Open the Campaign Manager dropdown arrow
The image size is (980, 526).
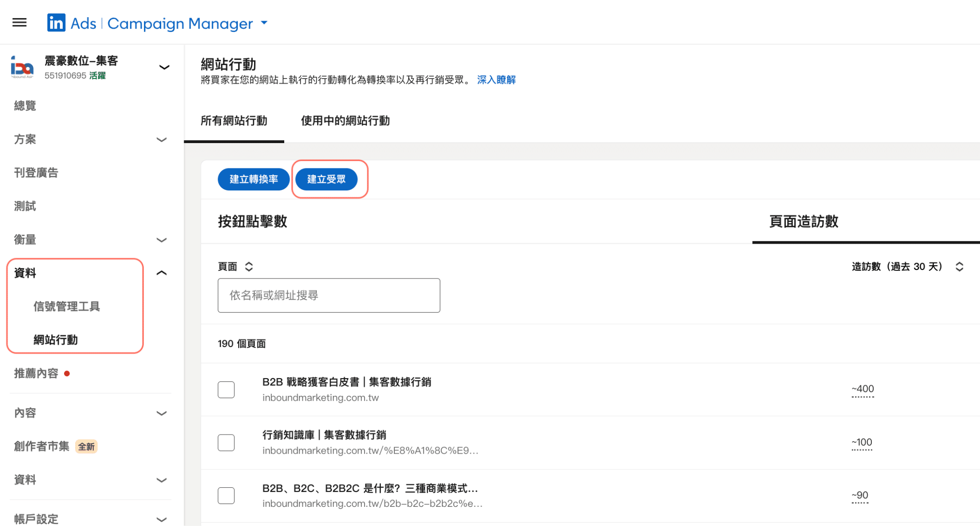pyautogui.click(x=264, y=22)
